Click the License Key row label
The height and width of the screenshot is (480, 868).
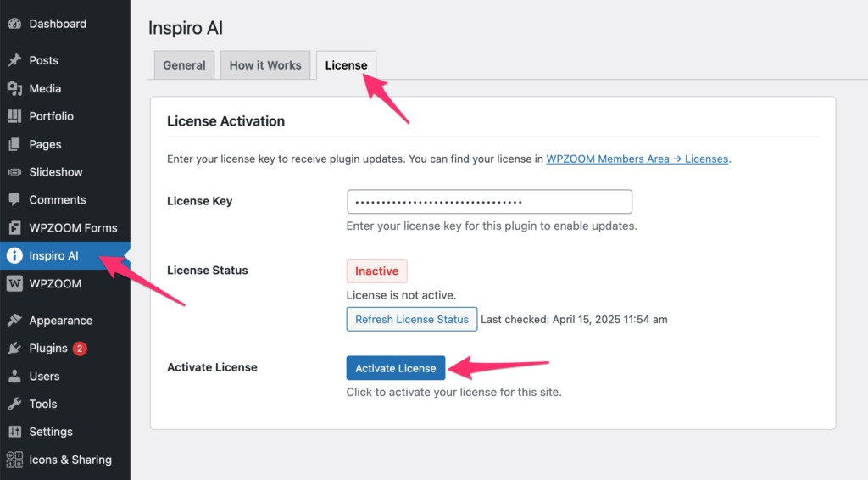tap(200, 201)
